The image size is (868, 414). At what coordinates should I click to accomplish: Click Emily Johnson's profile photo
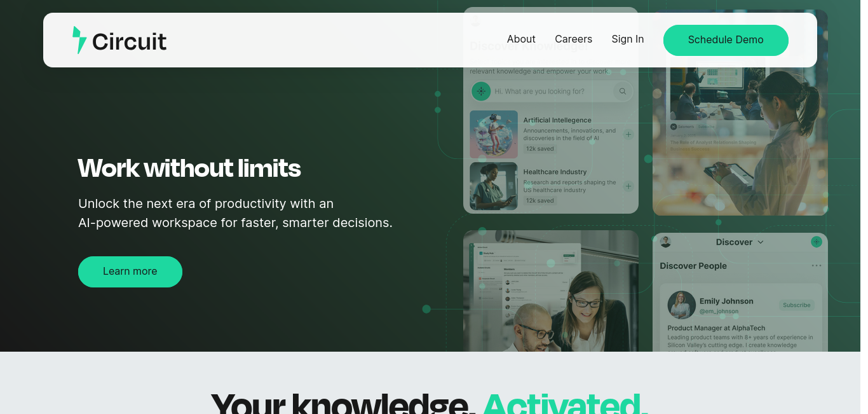pos(681,305)
